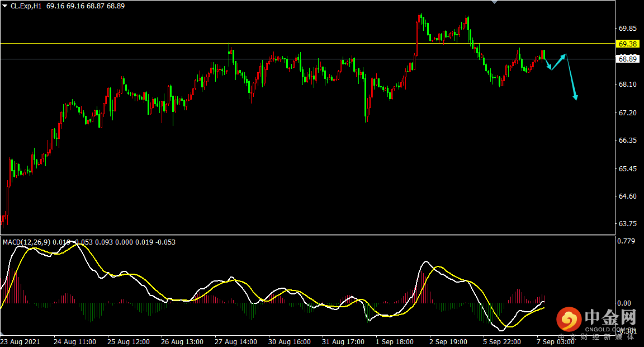The width and height of the screenshot is (644, 347).
Task: Click the MACD(12,26,9) indicator label
Action: pos(27,242)
